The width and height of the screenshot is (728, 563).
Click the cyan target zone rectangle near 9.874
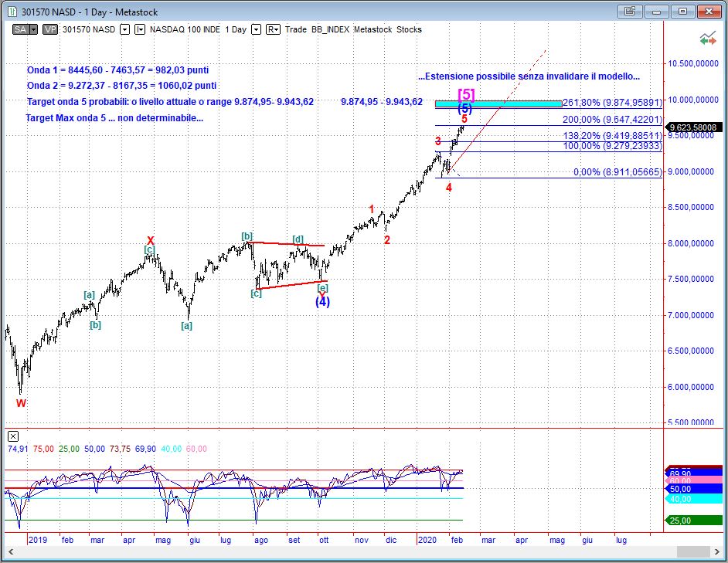tap(498, 103)
